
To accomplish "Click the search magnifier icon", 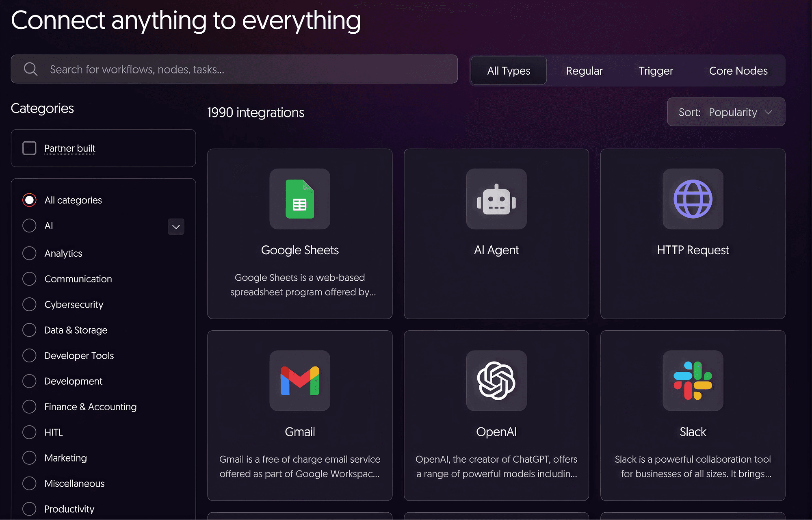I will pyautogui.click(x=30, y=69).
